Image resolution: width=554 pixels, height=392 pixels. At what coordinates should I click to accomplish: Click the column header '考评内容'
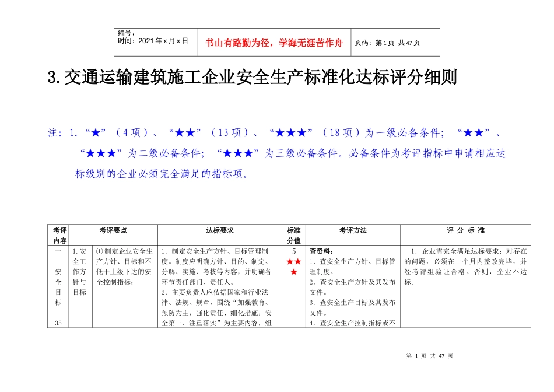pyautogui.click(x=59, y=236)
